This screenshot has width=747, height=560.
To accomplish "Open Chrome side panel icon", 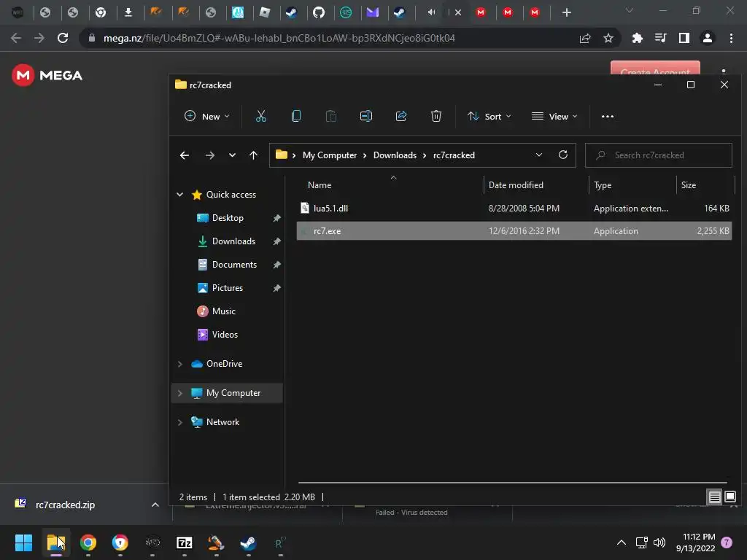I will (684, 38).
